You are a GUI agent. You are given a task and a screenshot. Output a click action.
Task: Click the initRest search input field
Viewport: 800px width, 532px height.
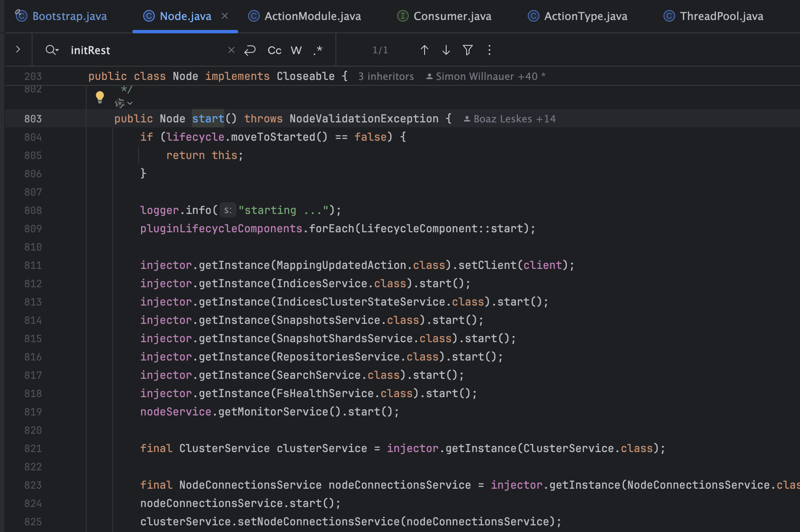(146, 50)
